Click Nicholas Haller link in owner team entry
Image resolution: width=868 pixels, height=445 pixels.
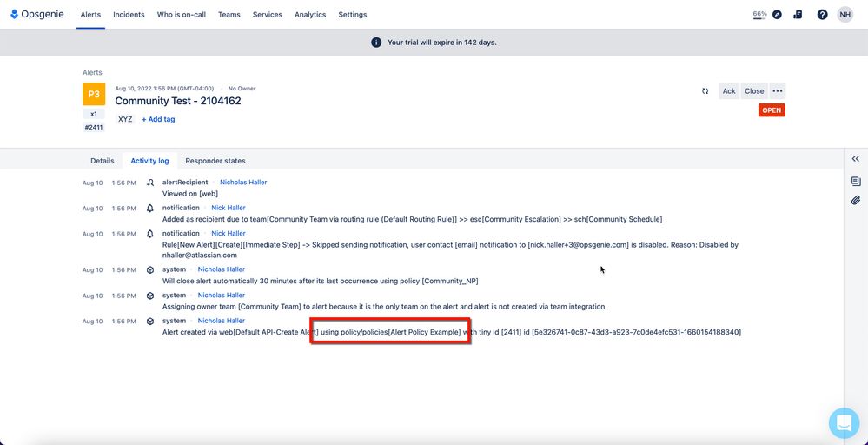(222, 295)
